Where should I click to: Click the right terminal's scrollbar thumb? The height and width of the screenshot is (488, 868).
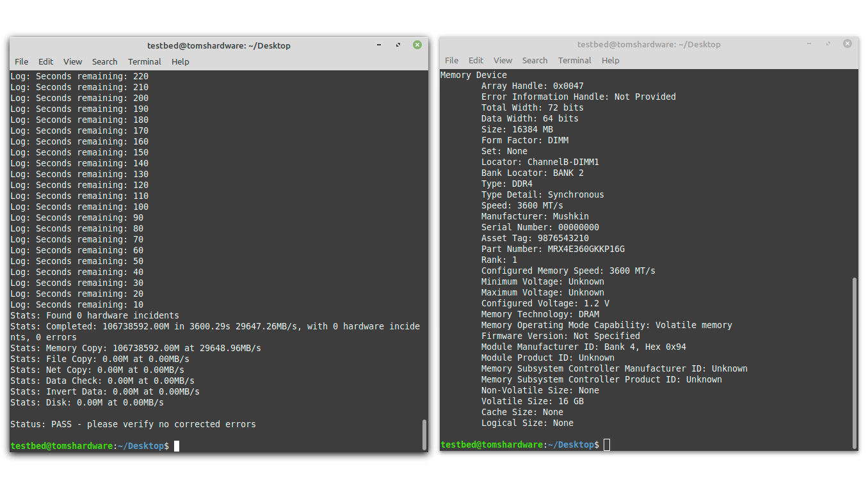855,363
